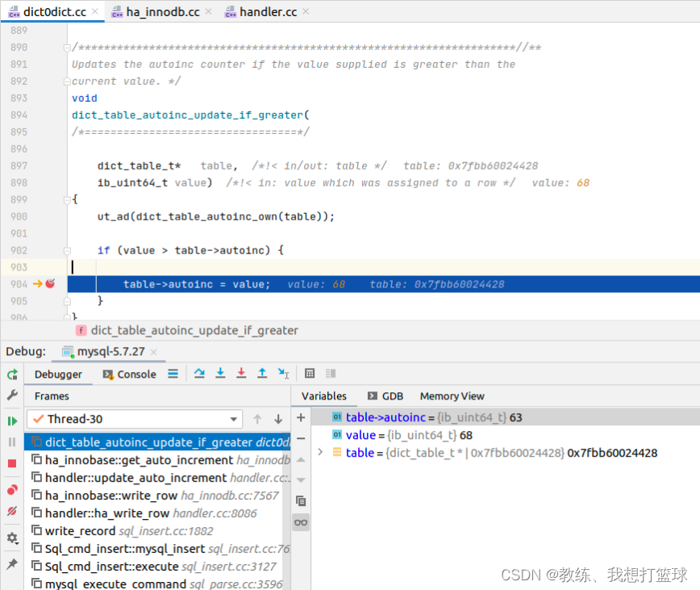
Task: Switch to the Debugger tab
Action: [58, 375]
